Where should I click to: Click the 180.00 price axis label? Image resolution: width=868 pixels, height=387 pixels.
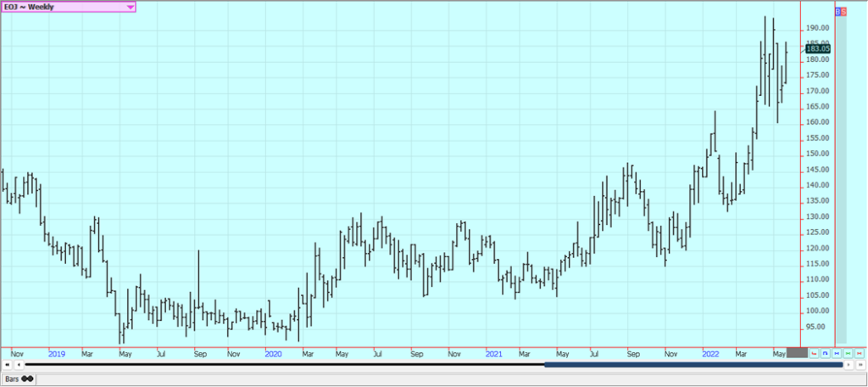pos(817,59)
